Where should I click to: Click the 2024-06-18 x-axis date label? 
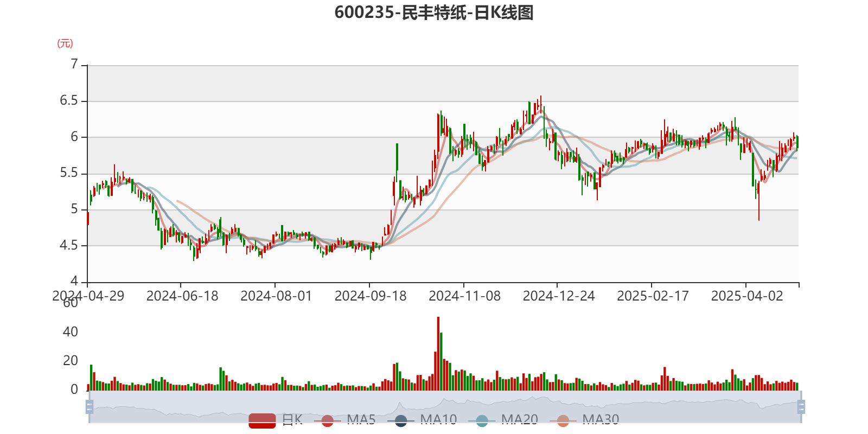182,296
